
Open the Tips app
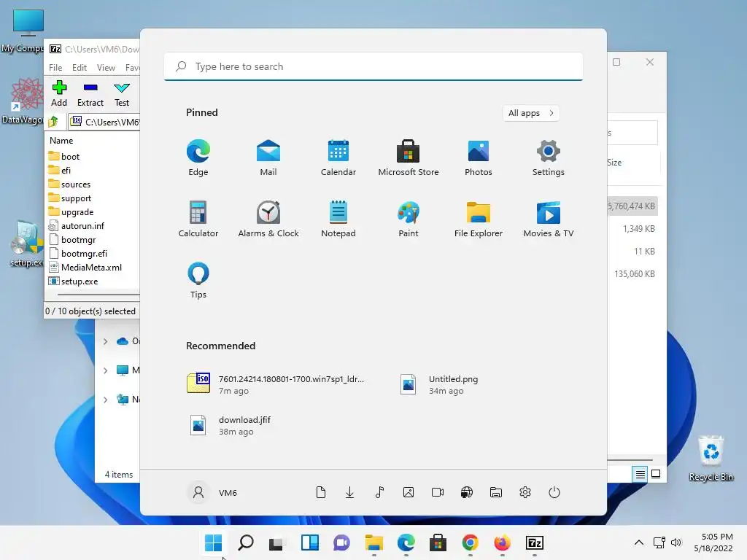(x=198, y=281)
